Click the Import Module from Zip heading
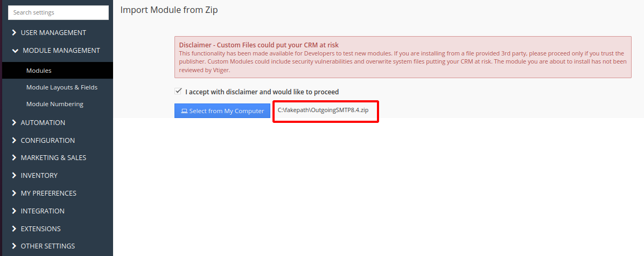644x256 pixels. click(x=169, y=10)
